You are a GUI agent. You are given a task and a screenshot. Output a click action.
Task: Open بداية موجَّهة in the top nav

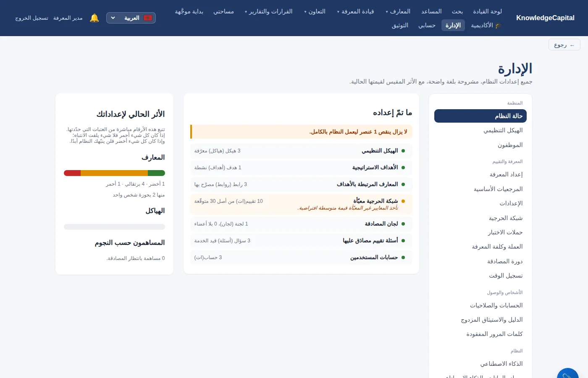point(189,11)
